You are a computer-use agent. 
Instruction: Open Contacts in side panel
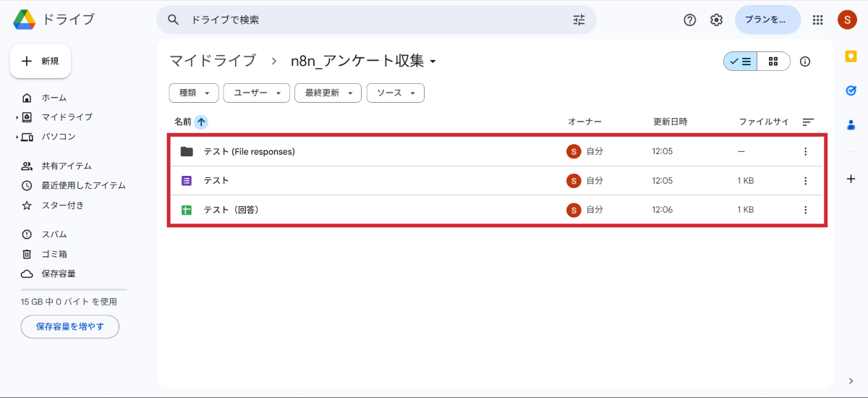(x=851, y=124)
